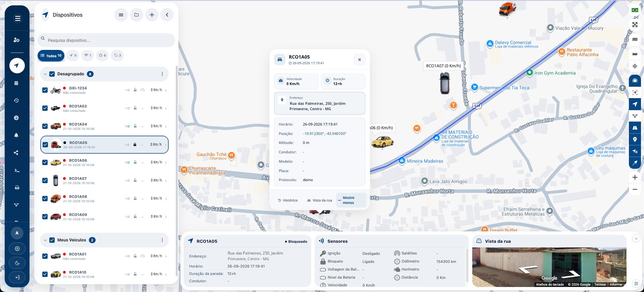Collapse the Desagrupado group chevron

(x=45, y=74)
